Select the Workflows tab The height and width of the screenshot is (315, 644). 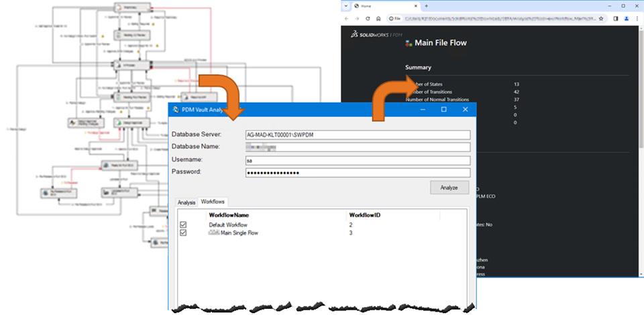[x=213, y=202]
